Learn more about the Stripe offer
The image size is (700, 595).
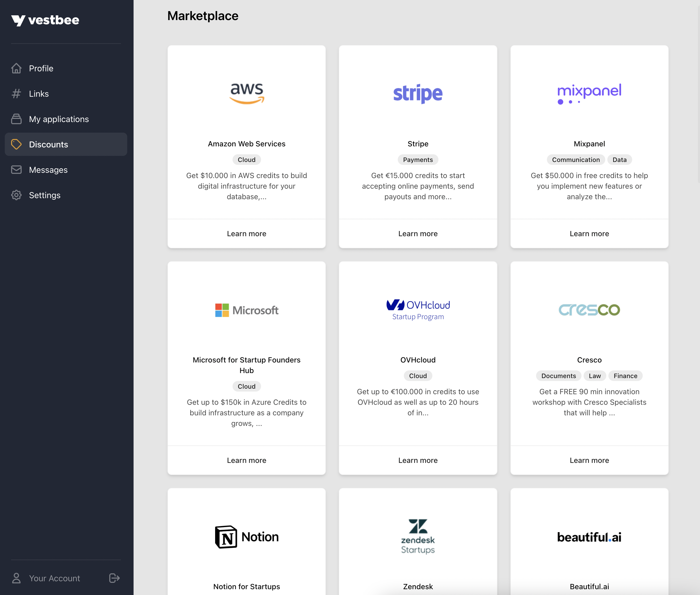click(418, 234)
